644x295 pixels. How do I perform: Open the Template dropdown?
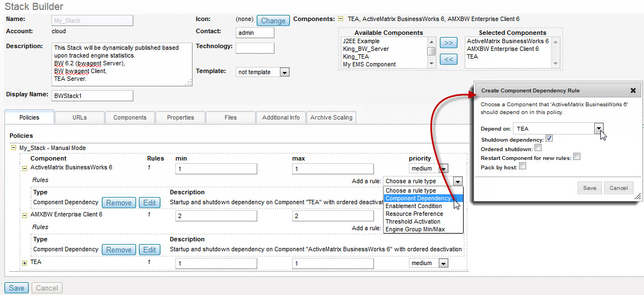pos(284,72)
